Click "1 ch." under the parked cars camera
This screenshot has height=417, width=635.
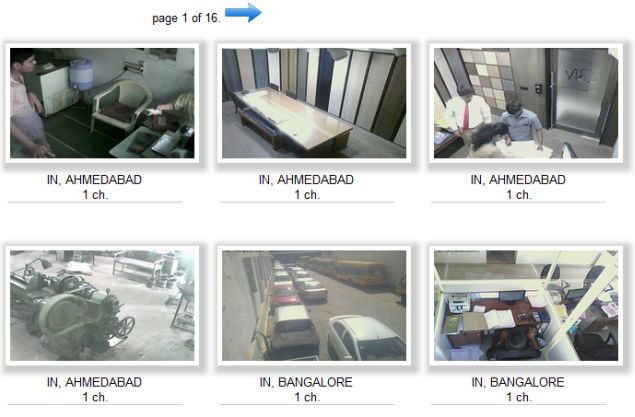(307, 397)
